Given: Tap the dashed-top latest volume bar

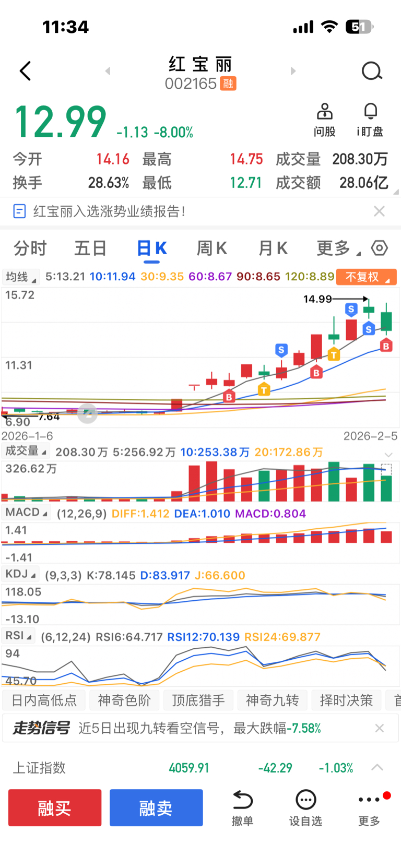Looking at the screenshot, I should coord(386,483).
